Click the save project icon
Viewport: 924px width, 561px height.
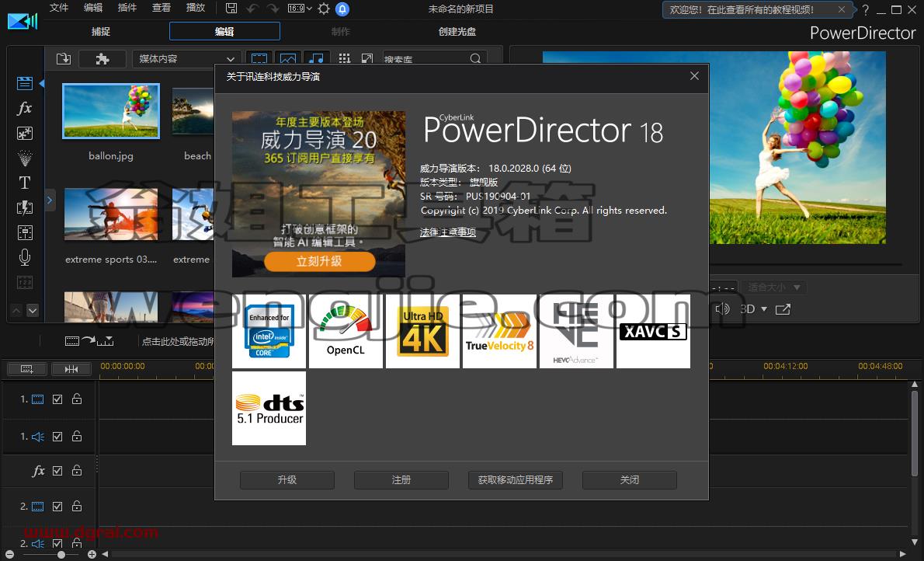[x=231, y=9]
